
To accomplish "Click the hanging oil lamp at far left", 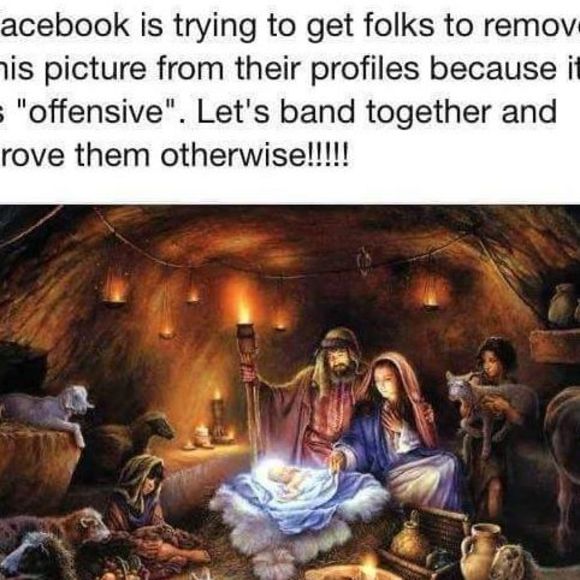I will pyautogui.click(x=114, y=291).
